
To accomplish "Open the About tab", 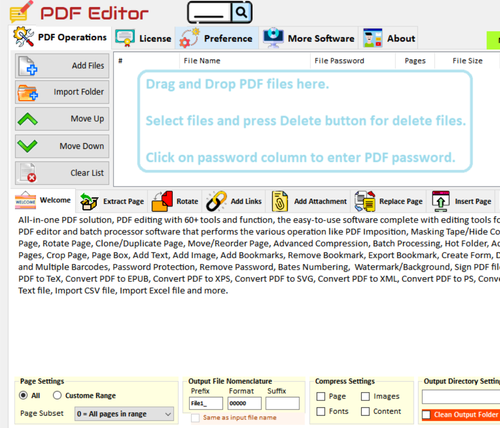I will pyautogui.click(x=389, y=38).
